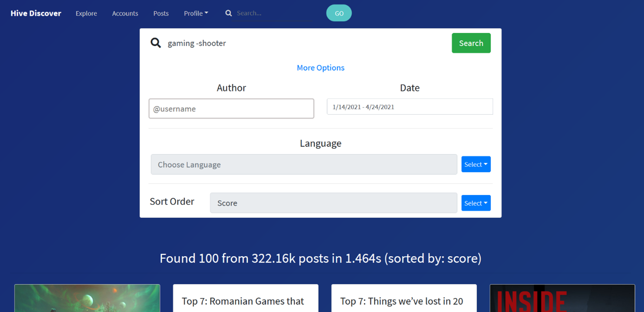
Task: Open the INSIDE post thumbnail
Action: pos(562,298)
